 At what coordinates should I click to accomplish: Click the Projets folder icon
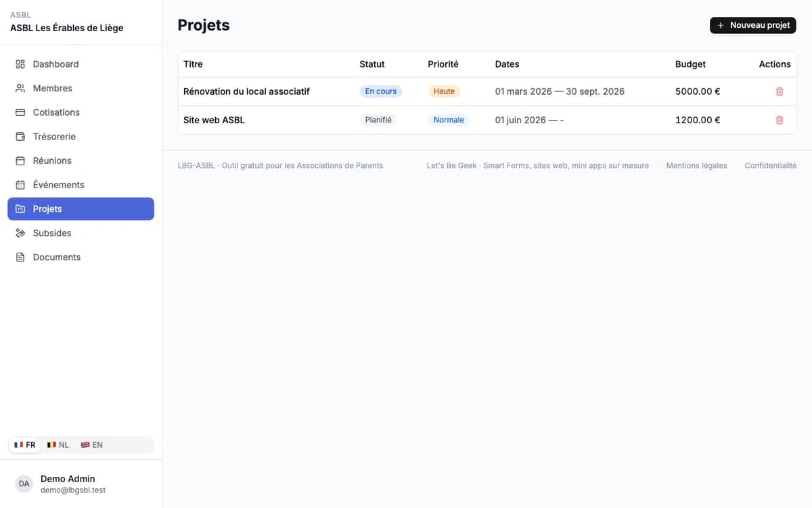pyautogui.click(x=20, y=209)
